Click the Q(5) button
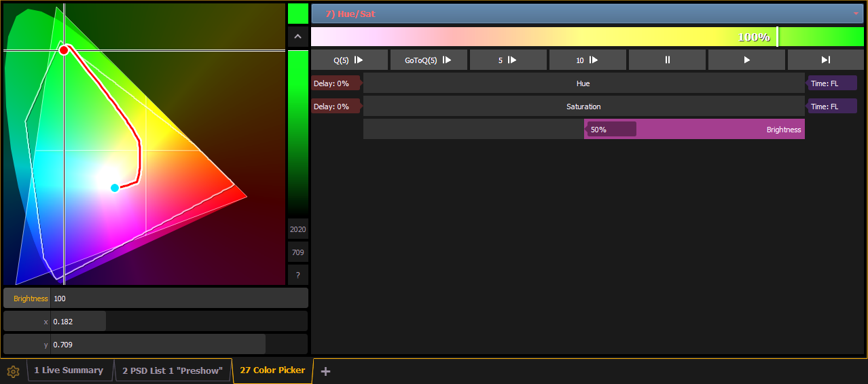This screenshot has height=384, width=868. point(349,60)
